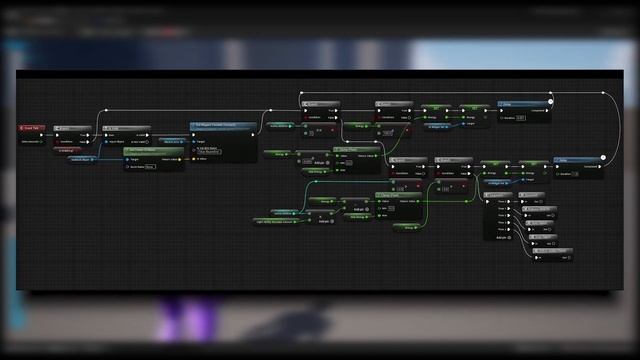The height and width of the screenshot is (360, 640).
Task: Select the Sequence node header
Action: pyautogui.click(x=498, y=195)
